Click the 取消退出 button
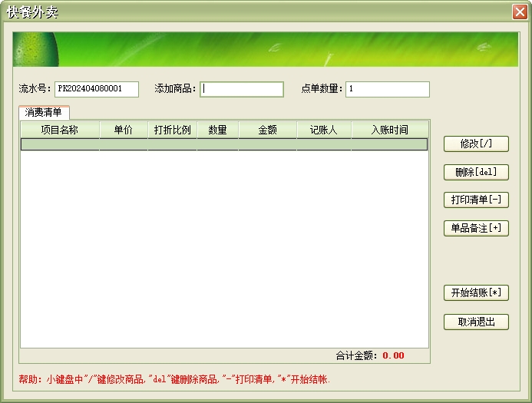This screenshot has width=532, height=403. pyautogui.click(x=476, y=322)
